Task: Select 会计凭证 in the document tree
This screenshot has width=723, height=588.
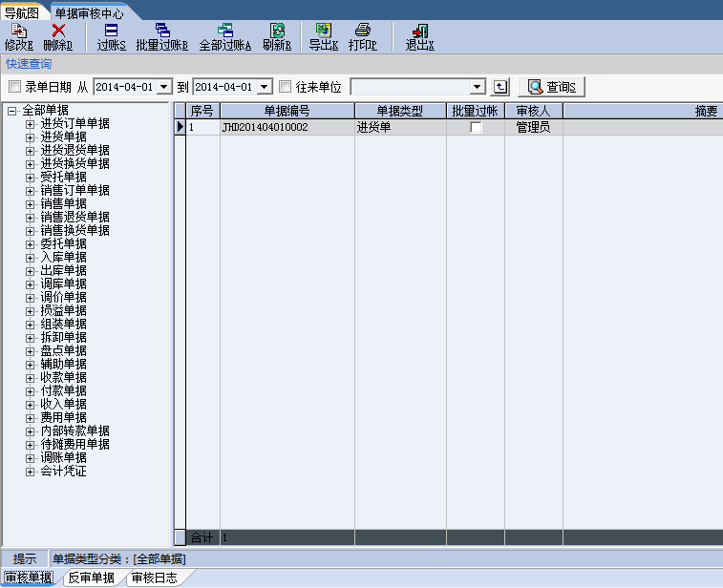Action: (x=63, y=471)
